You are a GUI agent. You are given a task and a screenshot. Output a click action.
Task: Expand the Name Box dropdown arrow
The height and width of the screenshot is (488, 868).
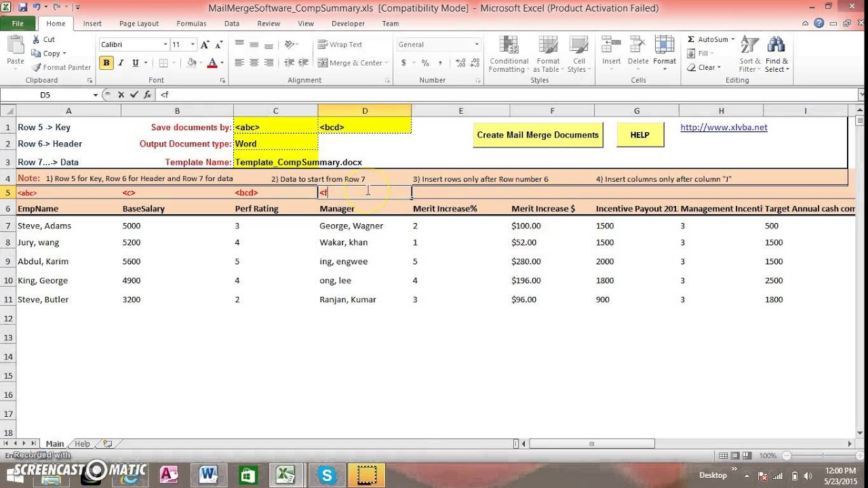[x=95, y=95]
